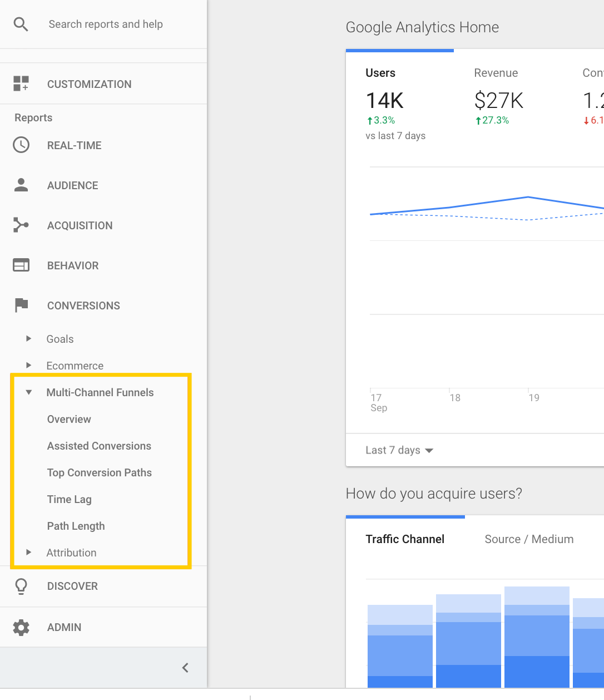Click the 18 date axis label
Viewport: 604px width, 700px height.
pos(455,398)
